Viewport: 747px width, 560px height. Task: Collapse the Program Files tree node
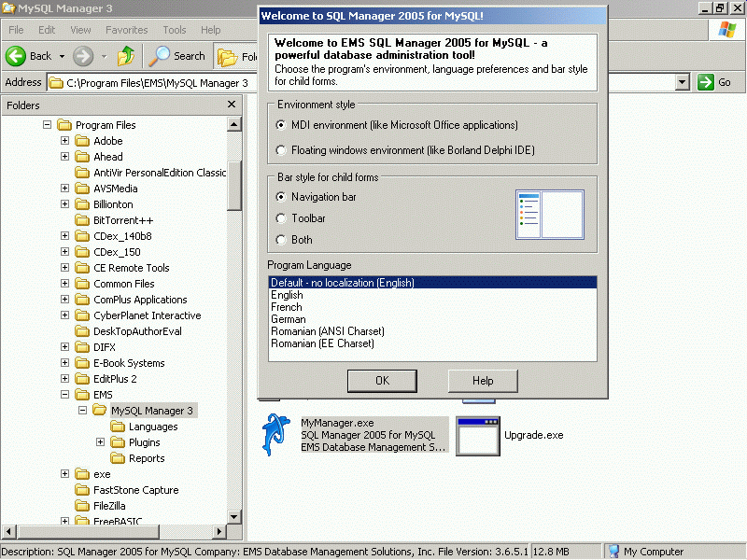pyautogui.click(x=48, y=125)
